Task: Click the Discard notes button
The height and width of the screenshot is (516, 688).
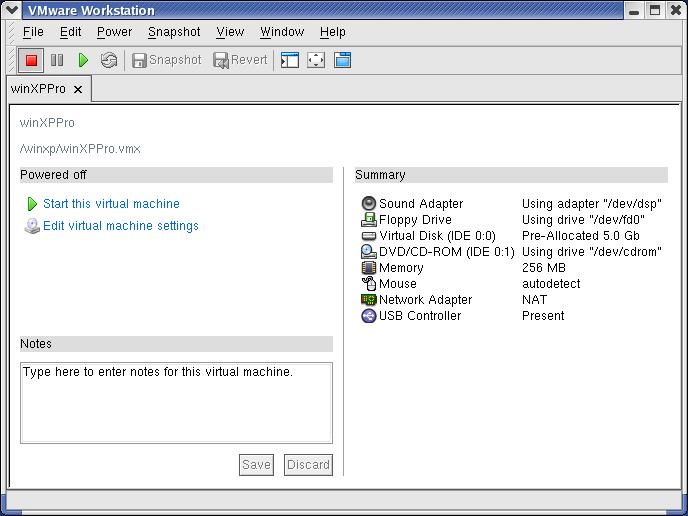Action: pyautogui.click(x=308, y=465)
